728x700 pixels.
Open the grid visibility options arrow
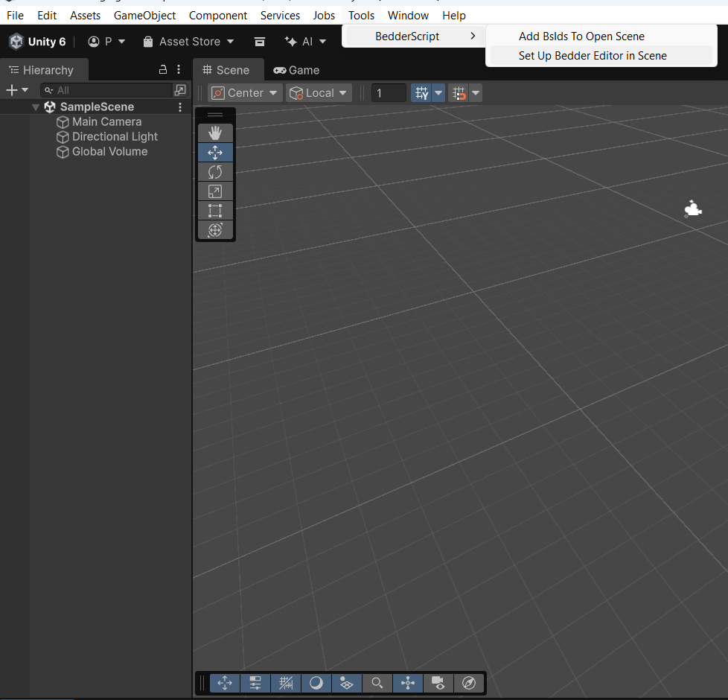[438, 93]
